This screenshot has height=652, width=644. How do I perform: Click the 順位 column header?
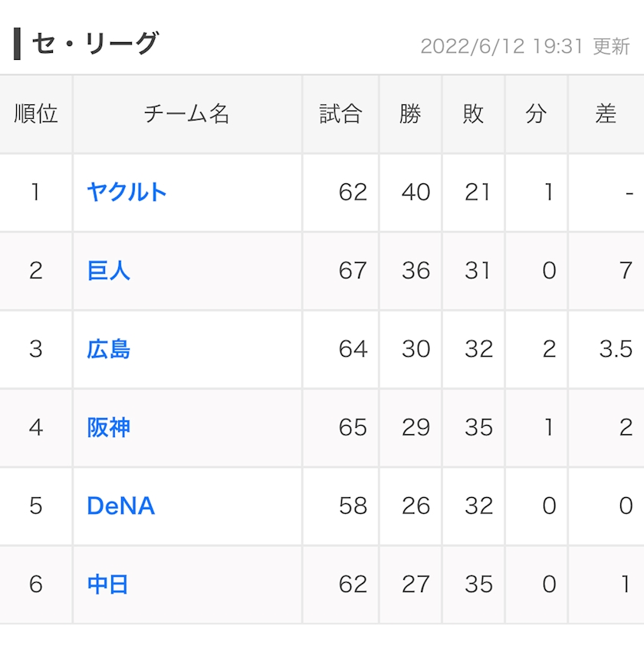(36, 114)
